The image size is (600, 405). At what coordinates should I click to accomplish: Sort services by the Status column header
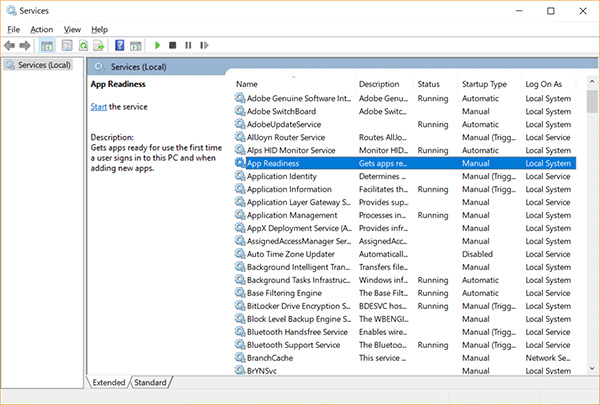point(429,84)
